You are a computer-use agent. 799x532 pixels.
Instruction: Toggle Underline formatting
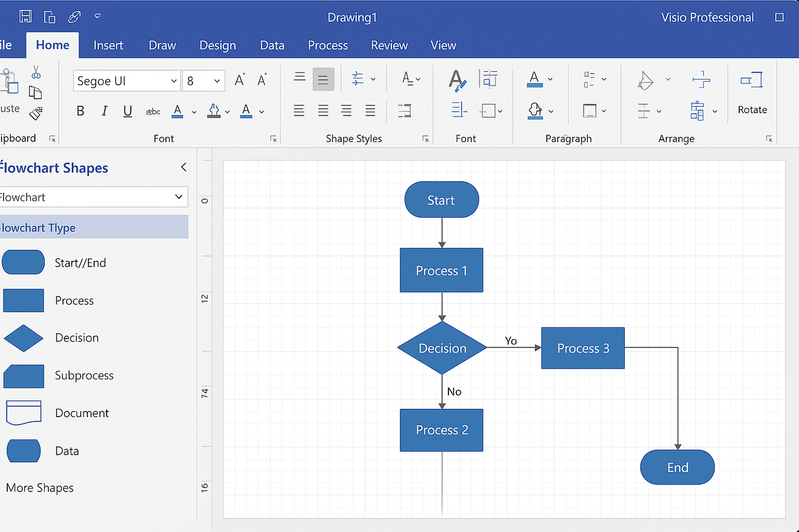pos(128,111)
